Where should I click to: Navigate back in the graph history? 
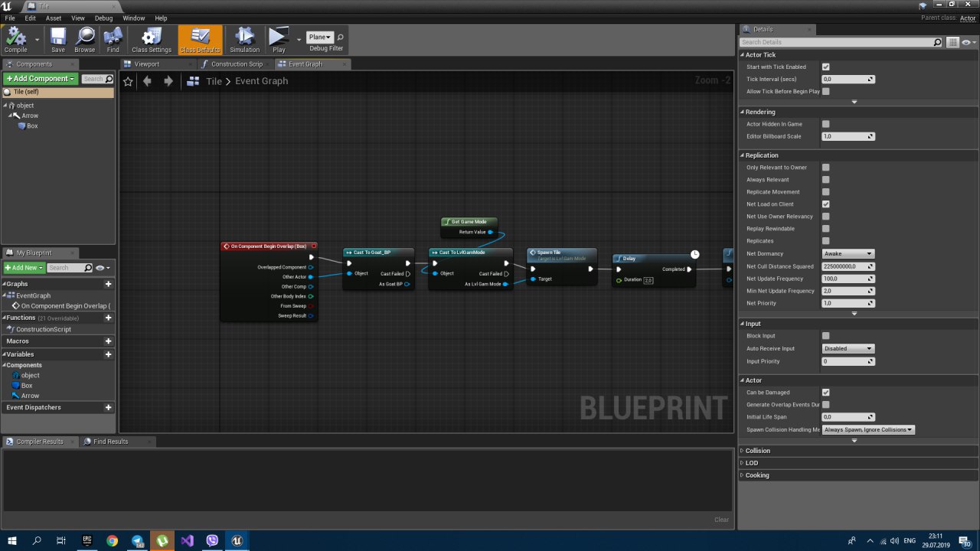click(147, 81)
